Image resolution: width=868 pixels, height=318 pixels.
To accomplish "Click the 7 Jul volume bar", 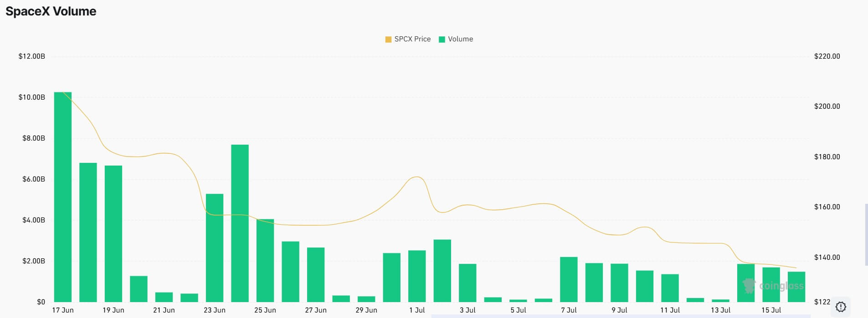I will pos(569,279).
